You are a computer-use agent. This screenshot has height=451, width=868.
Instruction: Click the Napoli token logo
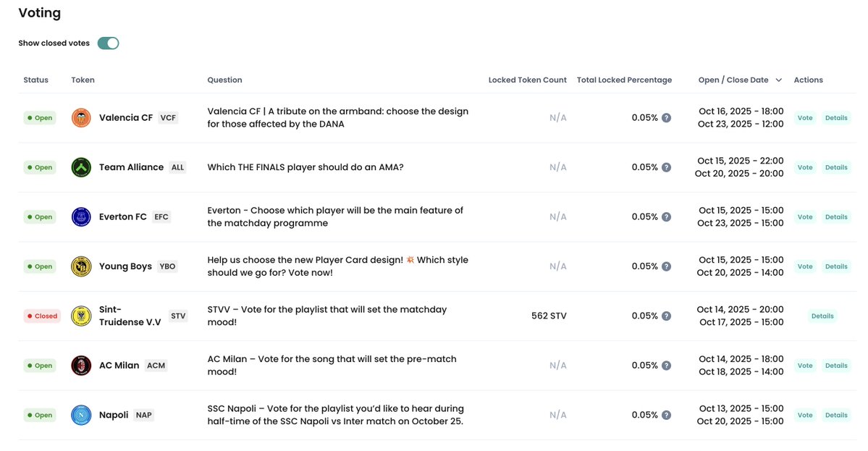[x=81, y=416]
